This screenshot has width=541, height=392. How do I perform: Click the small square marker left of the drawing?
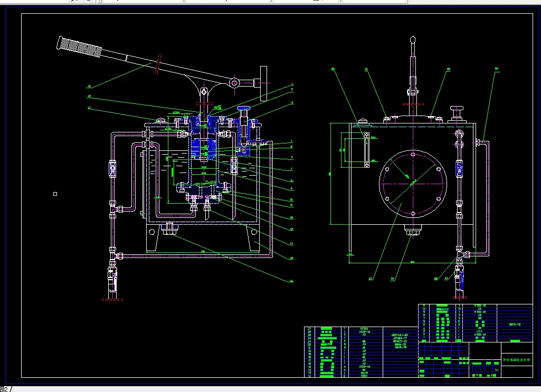click(55, 194)
